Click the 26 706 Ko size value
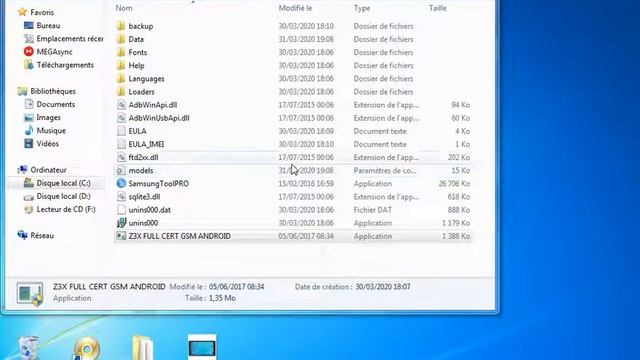The width and height of the screenshot is (640, 360). pos(454,184)
